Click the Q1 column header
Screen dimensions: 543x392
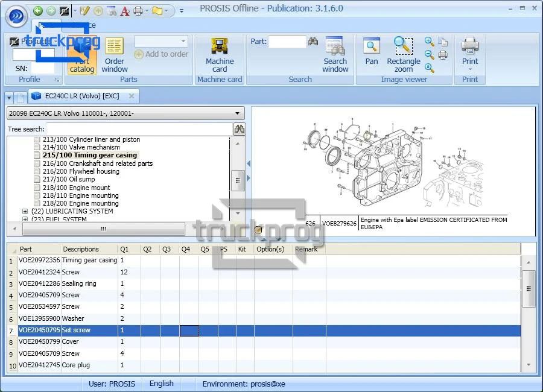tap(129, 249)
